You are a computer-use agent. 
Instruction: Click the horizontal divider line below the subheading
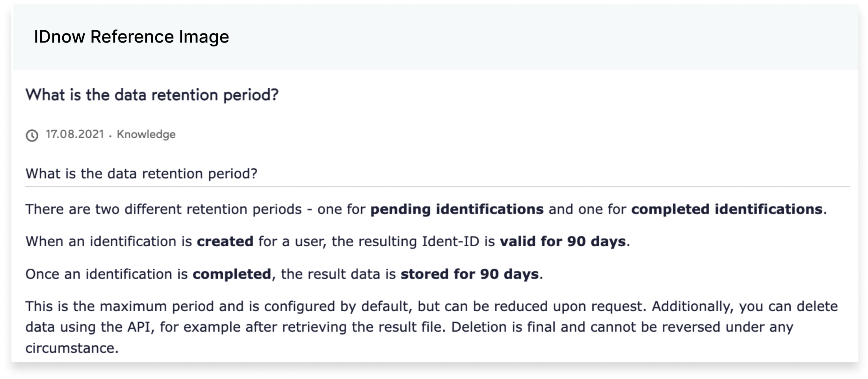click(x=437, y=186)
